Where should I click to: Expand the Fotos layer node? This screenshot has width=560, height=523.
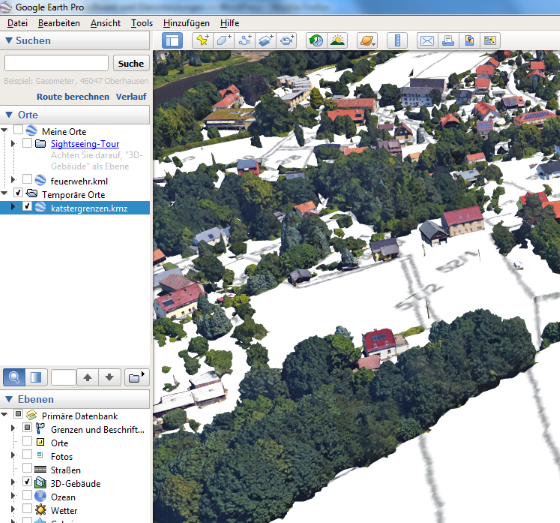pos(13,455)
